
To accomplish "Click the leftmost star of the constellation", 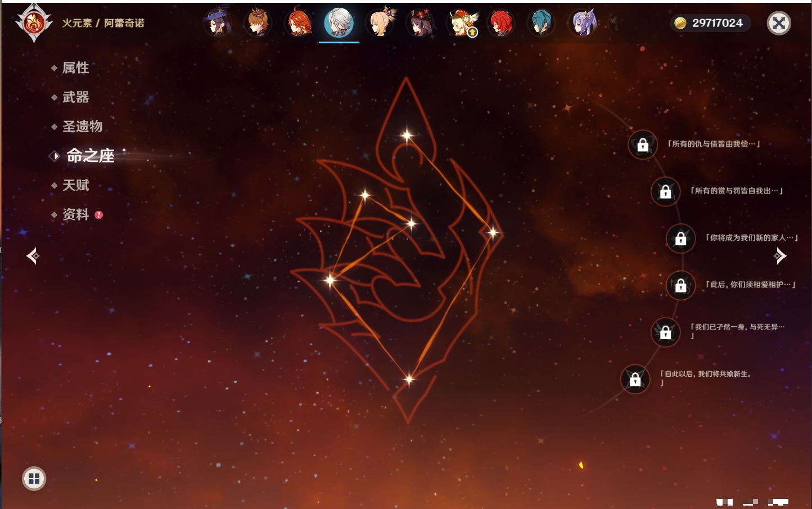I will [330, 279].
